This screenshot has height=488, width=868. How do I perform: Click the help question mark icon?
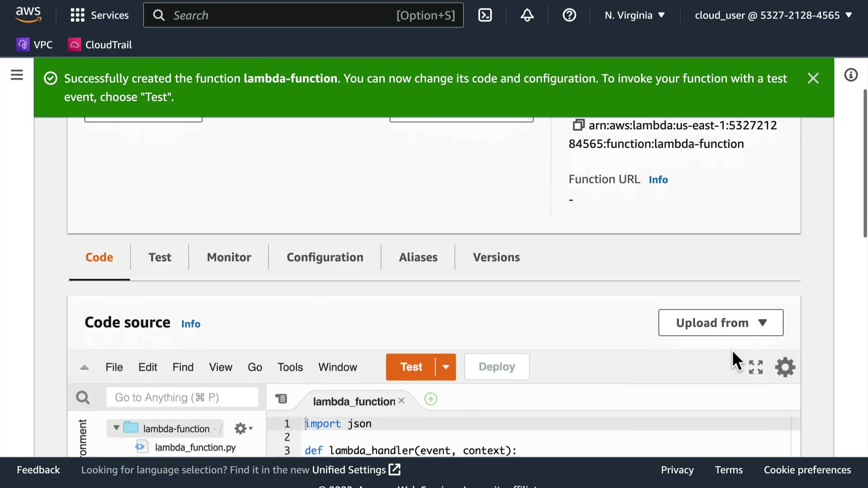pyautogui.click(x=569, y=15)
